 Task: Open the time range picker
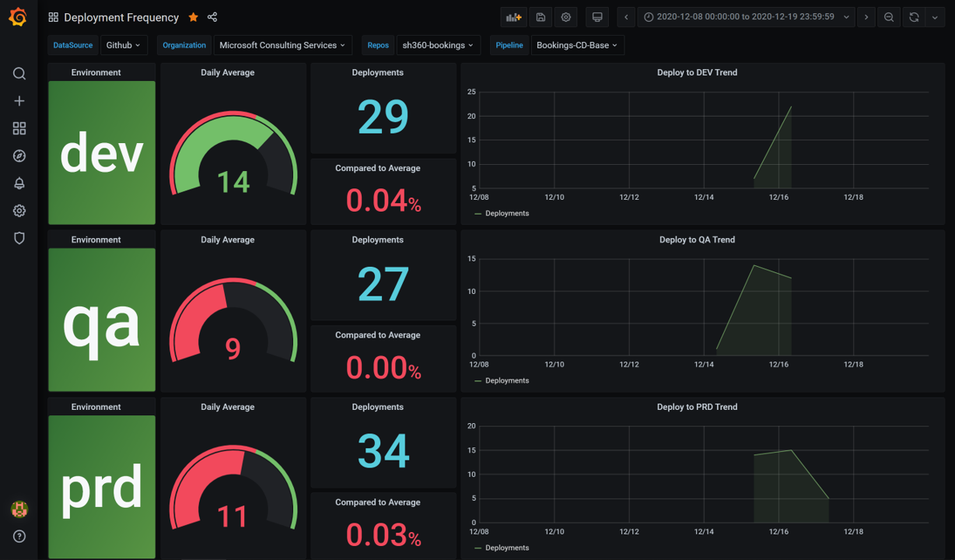pos(746,17)
